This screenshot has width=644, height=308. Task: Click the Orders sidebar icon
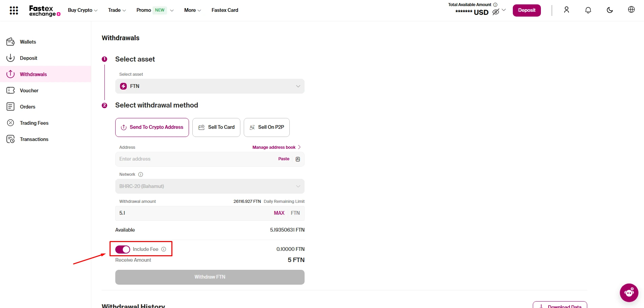click(x=10, y=107)
